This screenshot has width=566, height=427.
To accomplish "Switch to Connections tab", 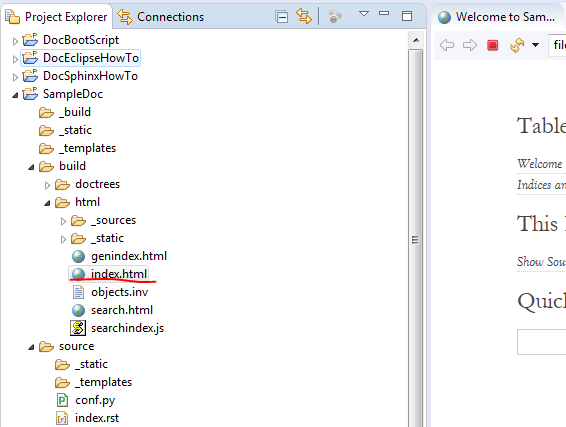I will (161, 17).
